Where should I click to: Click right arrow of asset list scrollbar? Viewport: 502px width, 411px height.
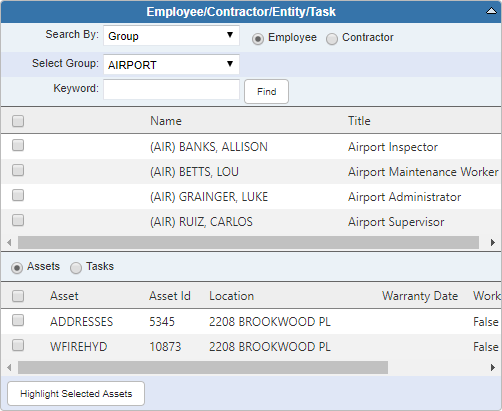coord(493,368)
